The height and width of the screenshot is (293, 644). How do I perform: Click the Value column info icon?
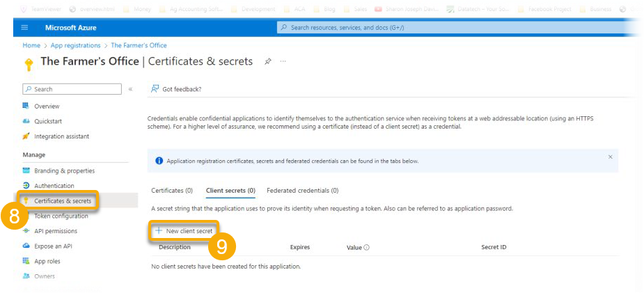(366, 247)
